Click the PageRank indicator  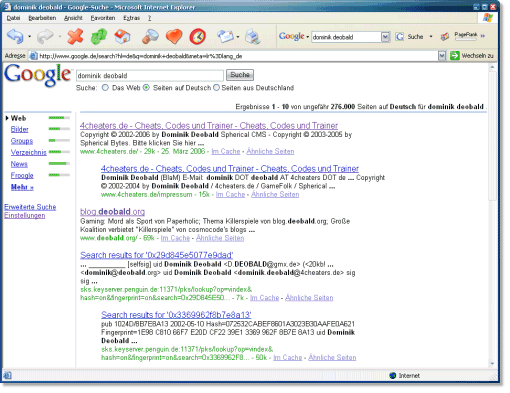(x=466, y=36)
